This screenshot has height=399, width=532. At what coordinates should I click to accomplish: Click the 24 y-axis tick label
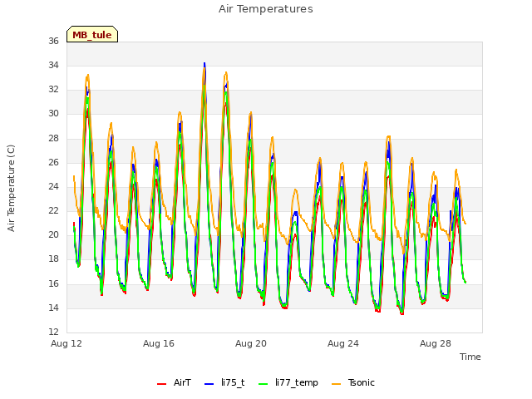pos(53,186)
